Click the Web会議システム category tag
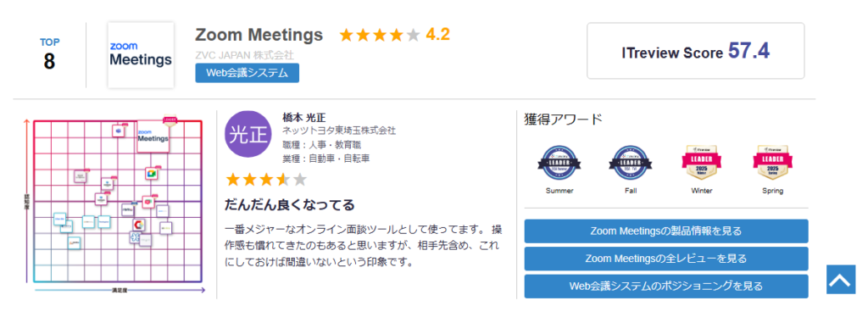This screenshot has height=323, width=868. [247, 73]
